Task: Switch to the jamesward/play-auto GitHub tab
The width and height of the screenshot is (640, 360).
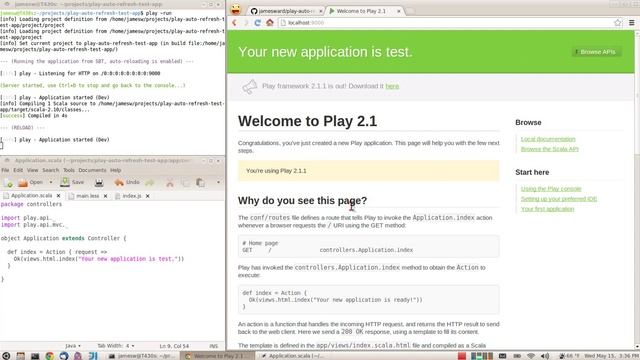Action: pyautogui.click(x=286, y=11)
